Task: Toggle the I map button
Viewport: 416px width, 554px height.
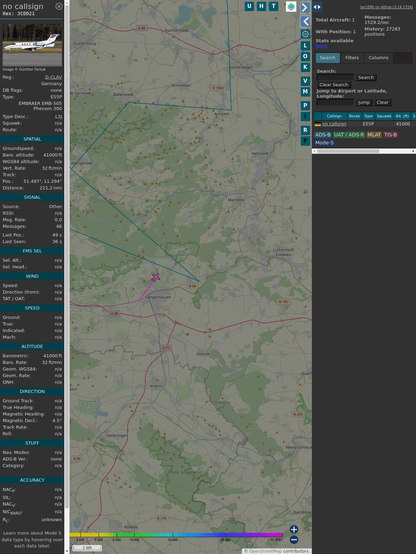Action: 305,116
